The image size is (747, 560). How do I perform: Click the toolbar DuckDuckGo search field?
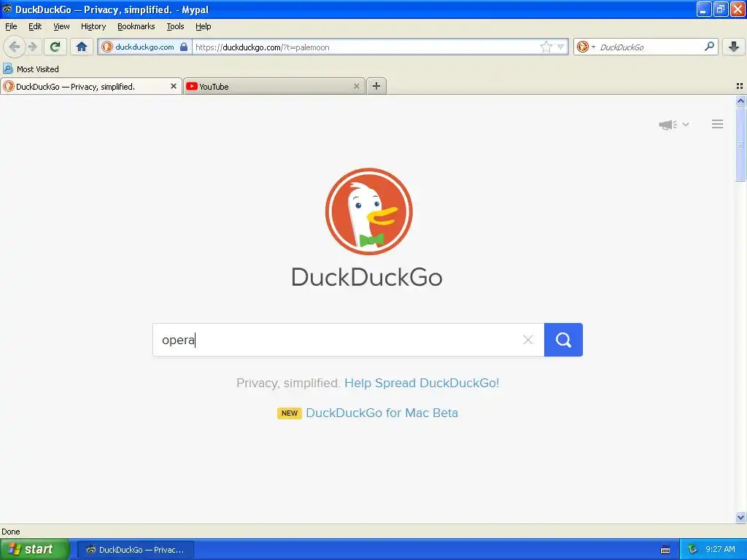650,47
